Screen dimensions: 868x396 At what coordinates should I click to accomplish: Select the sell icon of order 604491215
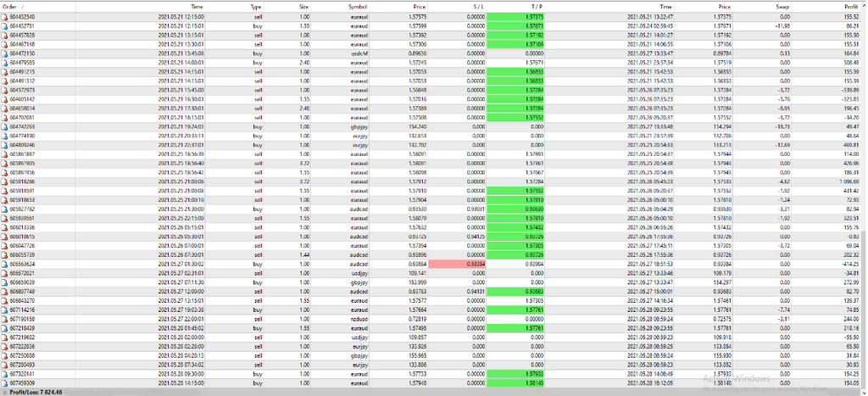pos(4,72)
